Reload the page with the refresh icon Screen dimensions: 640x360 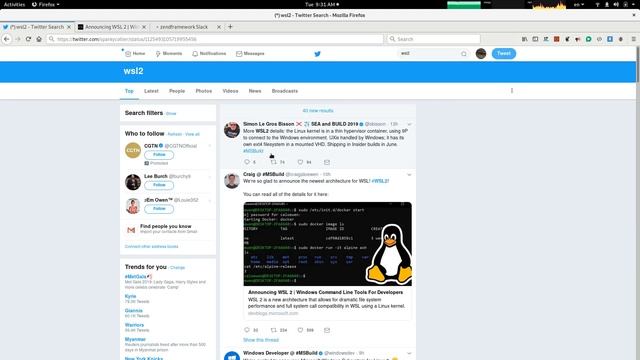(28, 39)
